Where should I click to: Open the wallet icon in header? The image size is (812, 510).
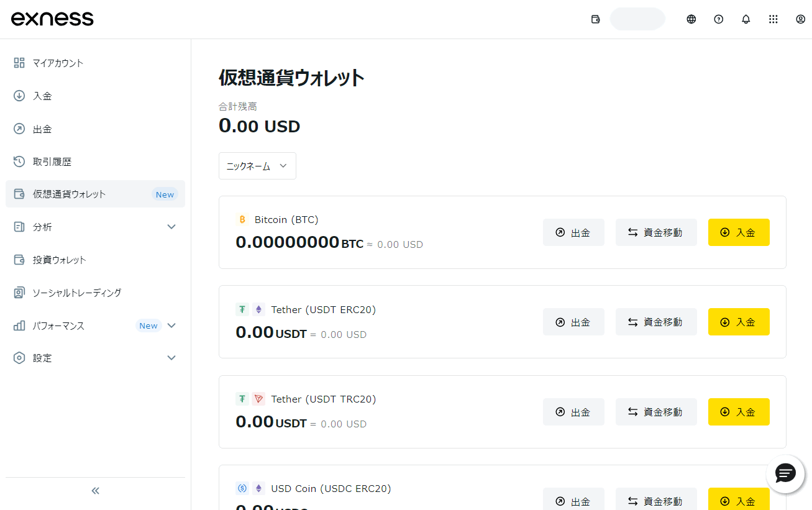(595, 19)
